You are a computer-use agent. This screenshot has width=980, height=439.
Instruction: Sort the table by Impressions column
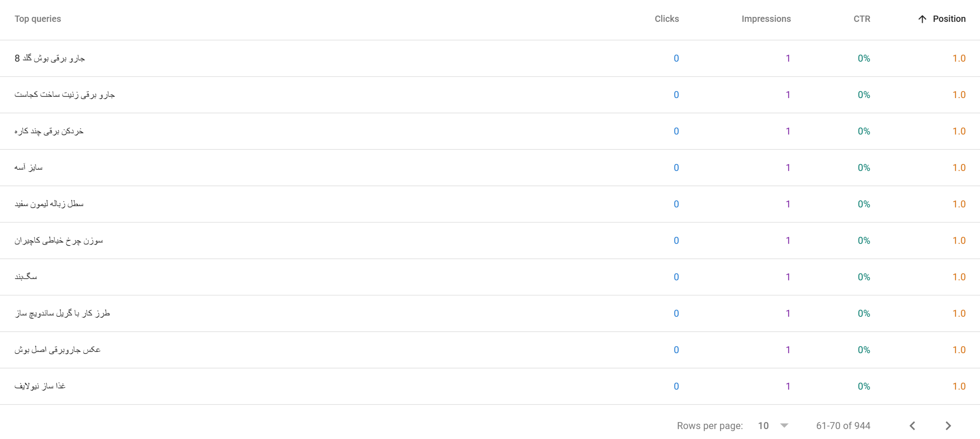pyautogui.click(x=766, y=19)
